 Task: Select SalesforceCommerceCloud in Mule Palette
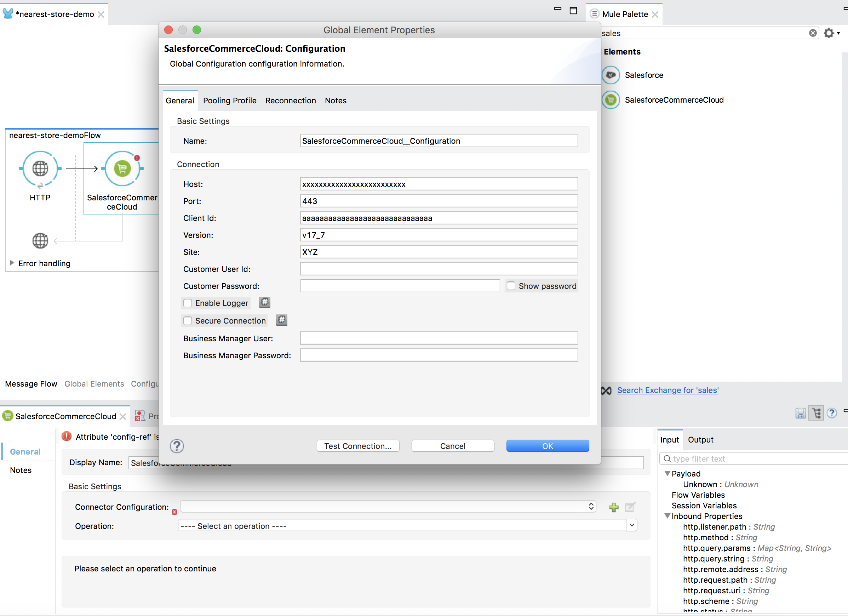[663, 100]
